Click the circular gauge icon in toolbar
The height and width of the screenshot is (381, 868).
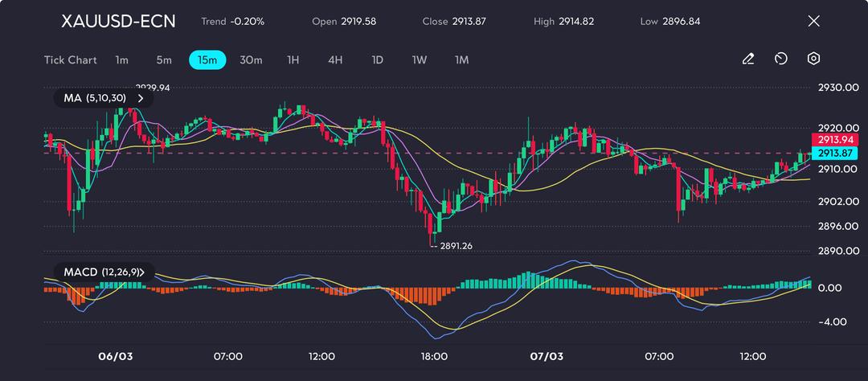pos(780,59)
